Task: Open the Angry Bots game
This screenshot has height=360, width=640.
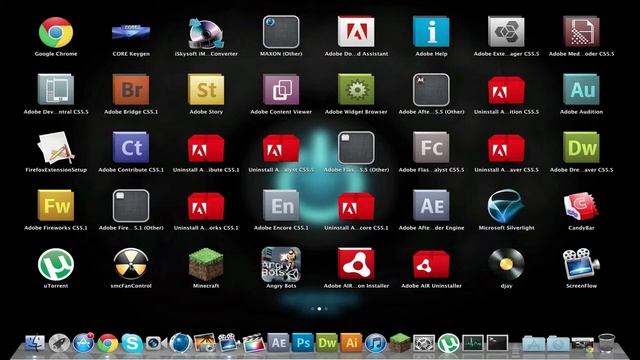Action: coord(281,264)
